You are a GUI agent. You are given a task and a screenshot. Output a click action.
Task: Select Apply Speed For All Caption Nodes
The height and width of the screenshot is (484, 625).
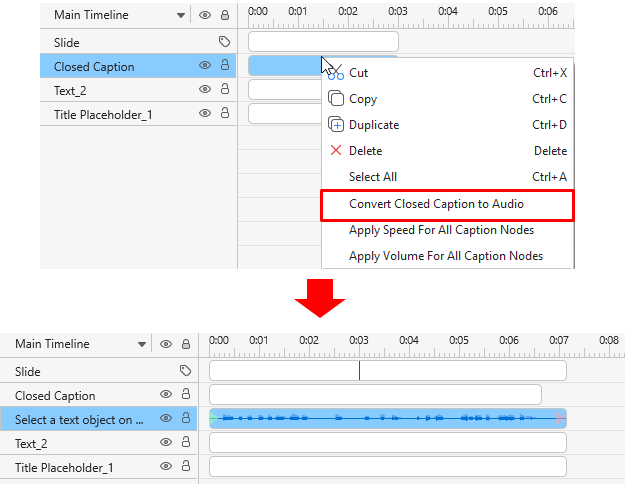(x=441, y=230)
